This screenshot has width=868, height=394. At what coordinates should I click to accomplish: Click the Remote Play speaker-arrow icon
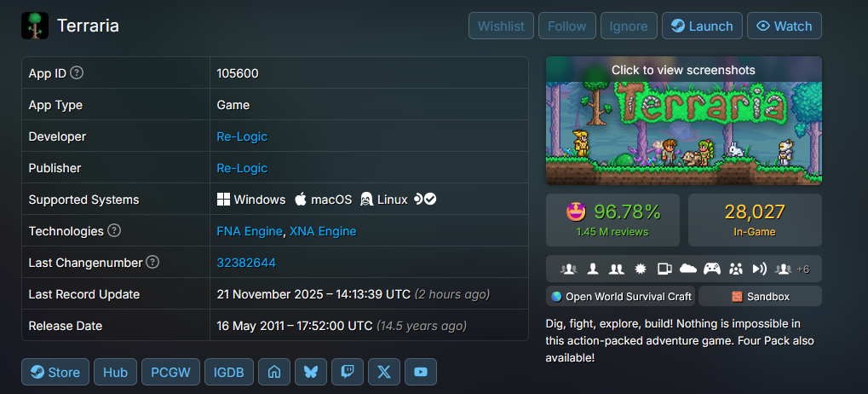point(760,269)
